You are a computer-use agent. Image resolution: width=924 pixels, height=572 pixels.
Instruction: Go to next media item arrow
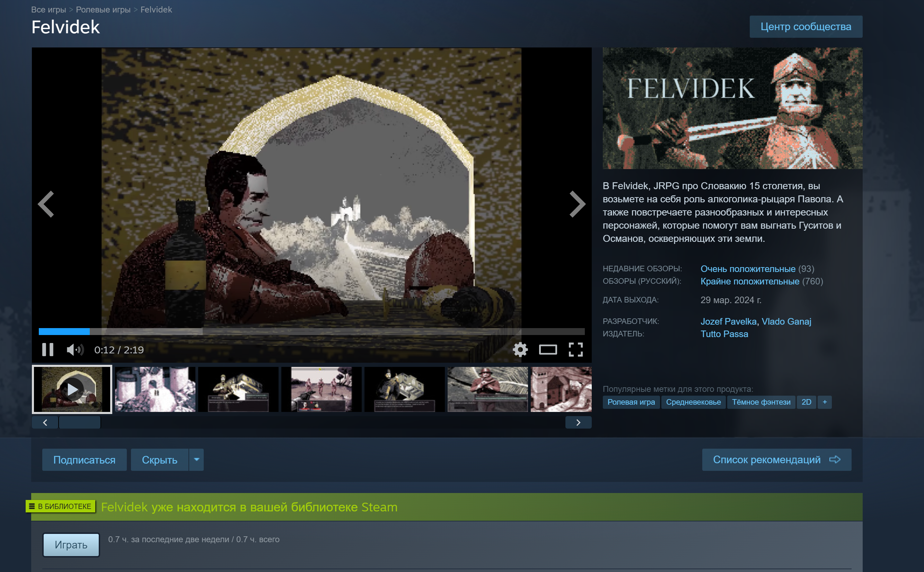577,204
